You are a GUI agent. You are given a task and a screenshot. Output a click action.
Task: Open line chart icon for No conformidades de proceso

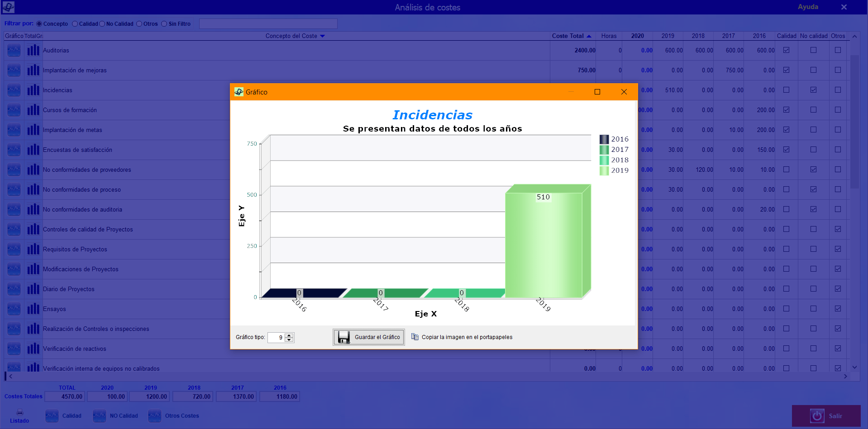[x=14, y=189]
